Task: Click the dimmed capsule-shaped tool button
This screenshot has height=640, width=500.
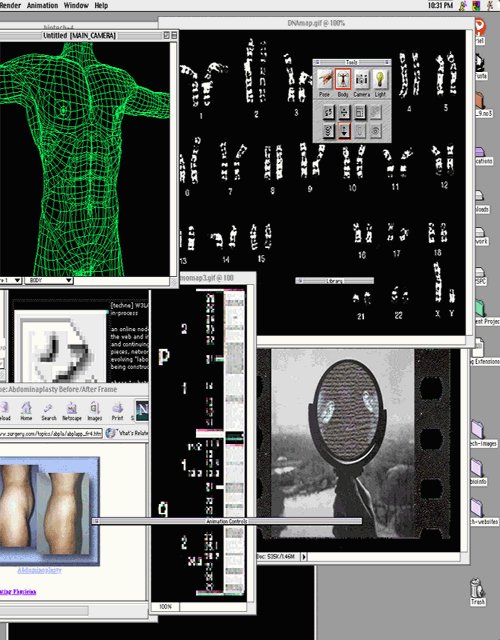Action: (x=360, y=131)
